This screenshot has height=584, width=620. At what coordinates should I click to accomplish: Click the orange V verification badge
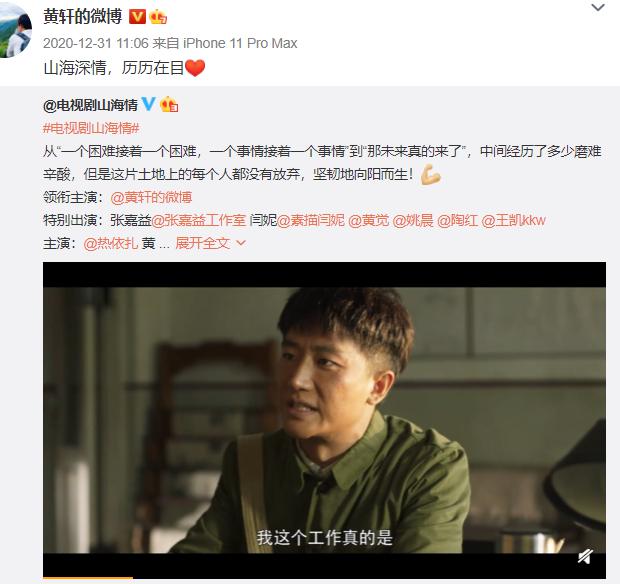point(138,17)
